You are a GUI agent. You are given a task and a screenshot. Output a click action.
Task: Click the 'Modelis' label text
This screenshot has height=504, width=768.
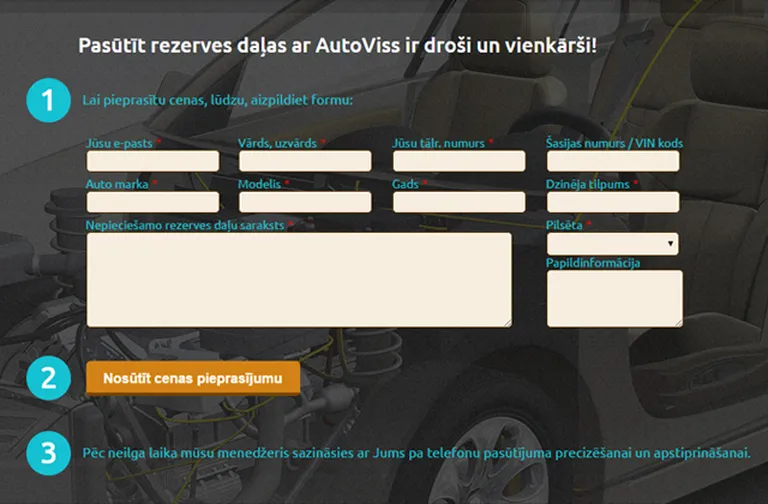pyautogui.click(x=259, y=184)
